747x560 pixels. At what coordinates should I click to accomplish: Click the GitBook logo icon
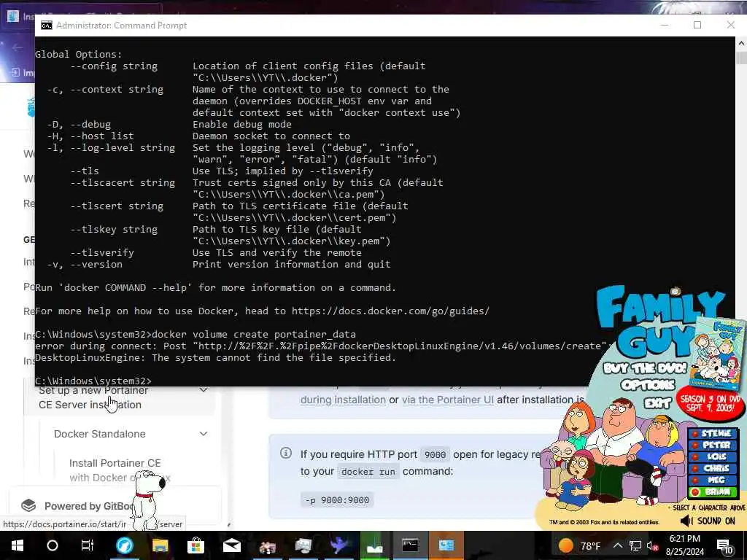(28, 506)
